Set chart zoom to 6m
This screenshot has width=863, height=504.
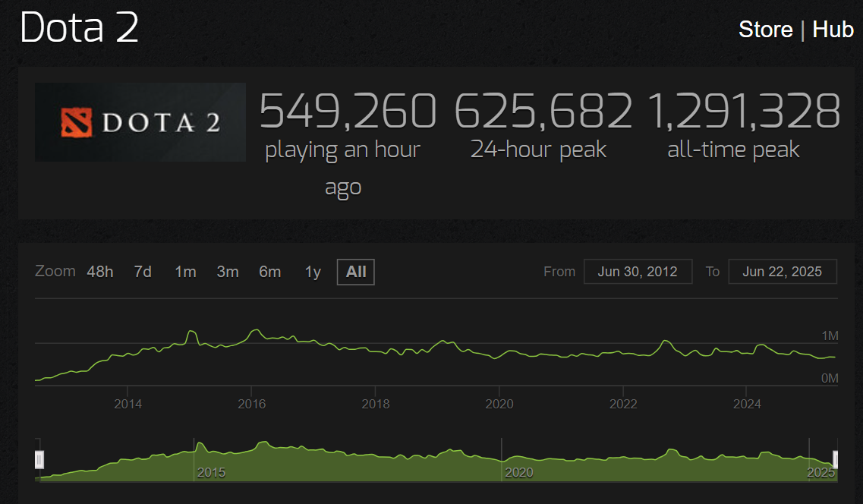pos(269,272)
